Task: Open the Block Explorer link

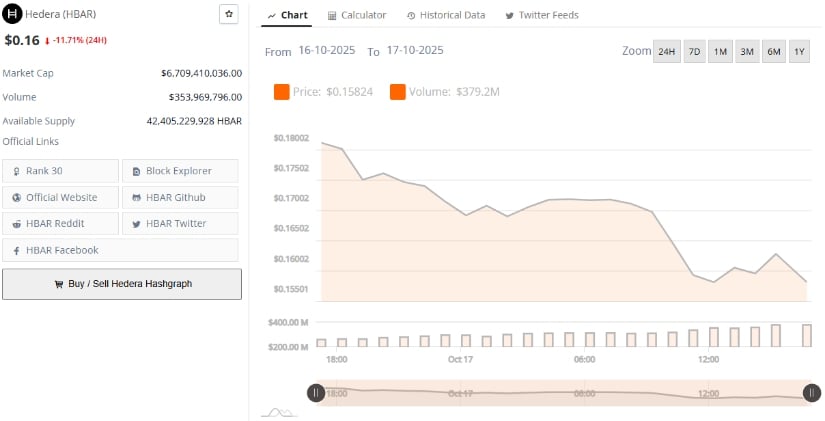Action: click(x=180, y=171)
